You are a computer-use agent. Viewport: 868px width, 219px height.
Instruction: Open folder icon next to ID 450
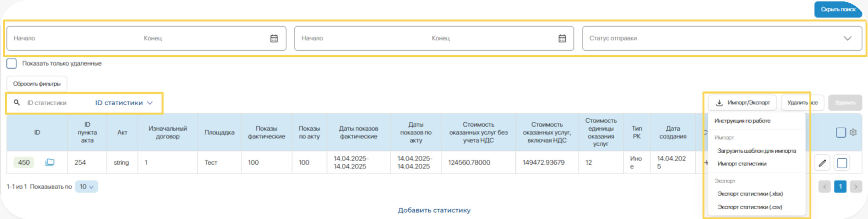point(50,162)
